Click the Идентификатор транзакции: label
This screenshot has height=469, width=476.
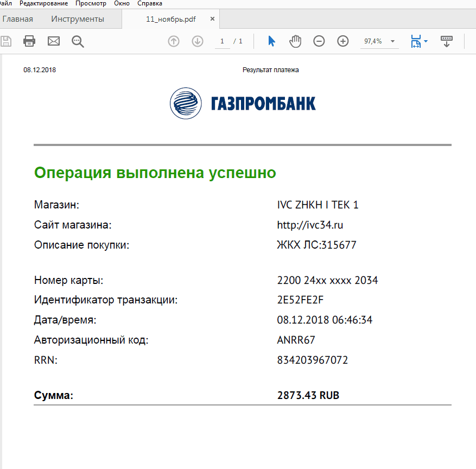(106, 300)
